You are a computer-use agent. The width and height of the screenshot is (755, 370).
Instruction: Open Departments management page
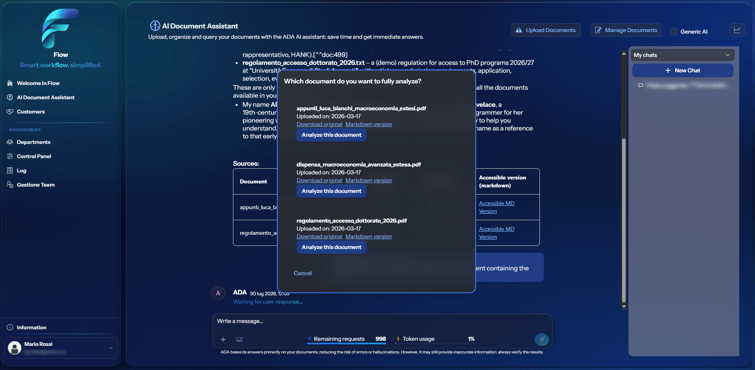tap(34, 142)
